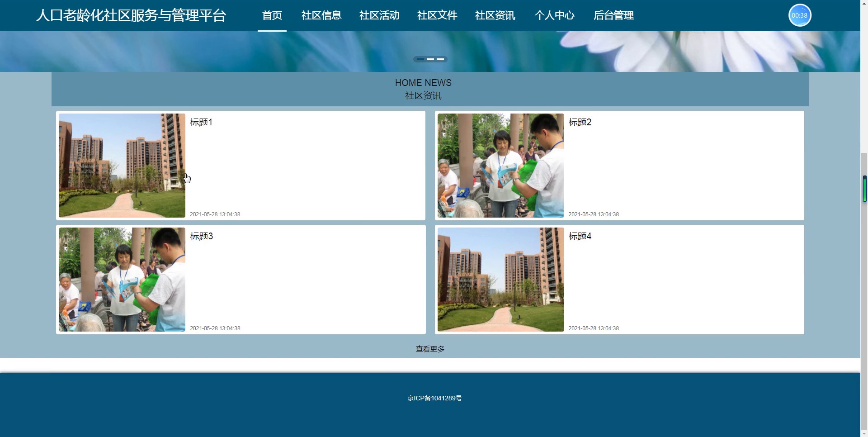Click the site title 人口老龄化社区服务与管理平台
The height and width of the screenshot is (437, 868).
click(x=131, y=15)
